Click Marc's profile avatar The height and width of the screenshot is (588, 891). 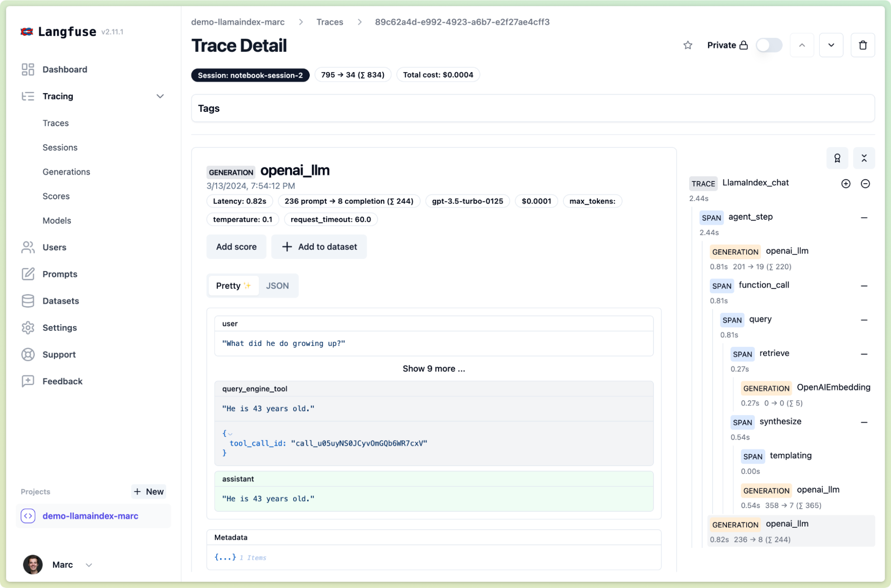(33, 565)
